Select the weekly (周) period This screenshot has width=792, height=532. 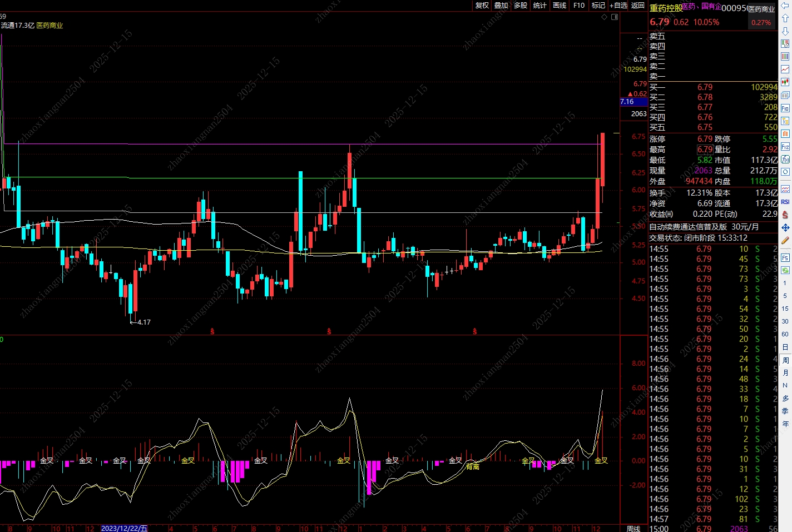[785, 360]
